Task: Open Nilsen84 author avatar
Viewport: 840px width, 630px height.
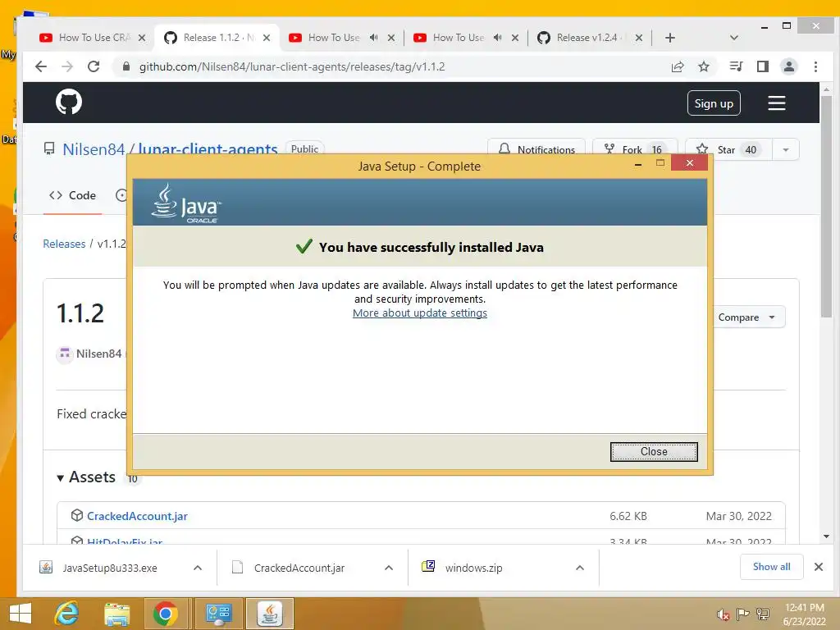Action: 65,354
